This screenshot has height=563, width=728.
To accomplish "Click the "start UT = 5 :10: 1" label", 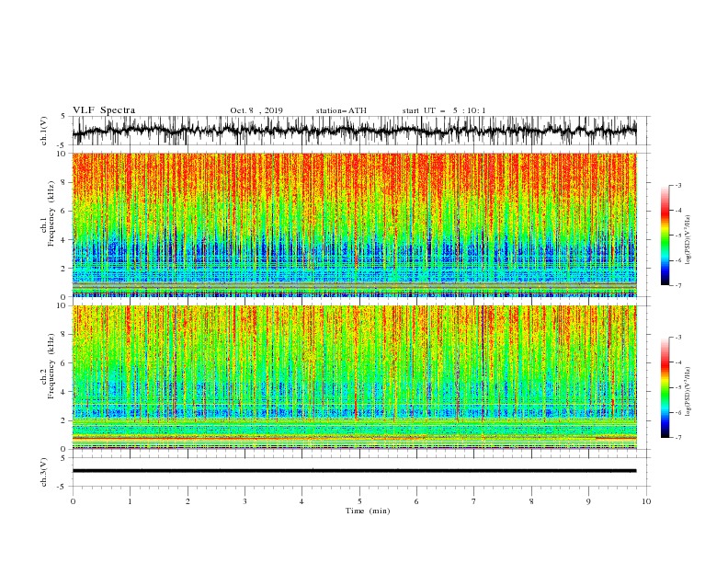I will (444, 110).
